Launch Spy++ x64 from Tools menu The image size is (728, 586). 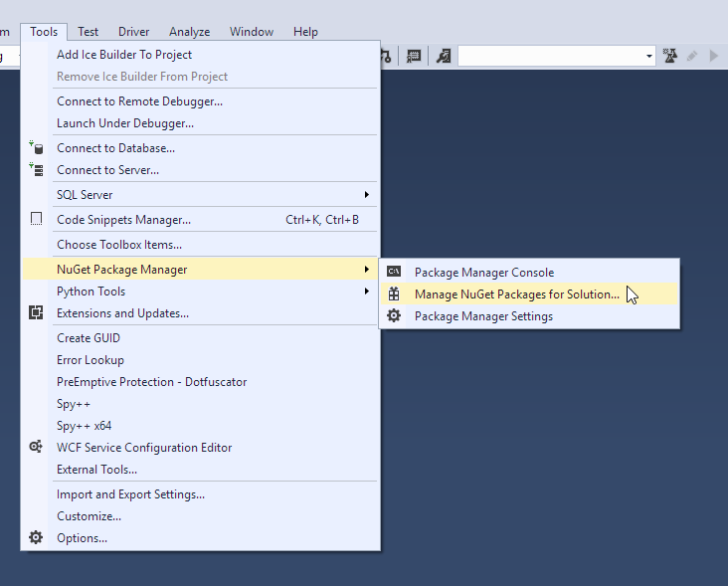tap(85, 426)
